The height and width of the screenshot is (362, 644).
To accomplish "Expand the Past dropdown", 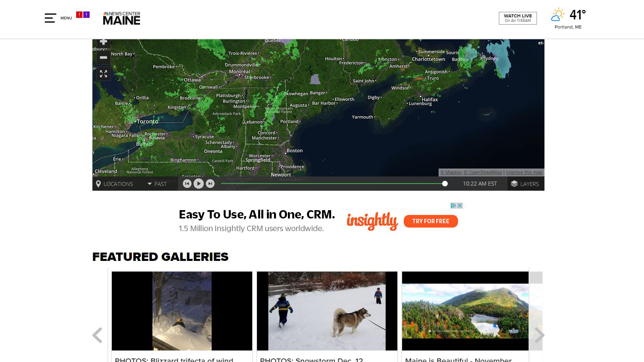I will [157, 184].
